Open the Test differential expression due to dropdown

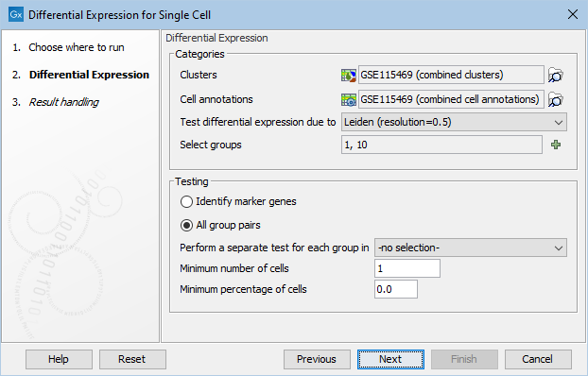[454, 122]
